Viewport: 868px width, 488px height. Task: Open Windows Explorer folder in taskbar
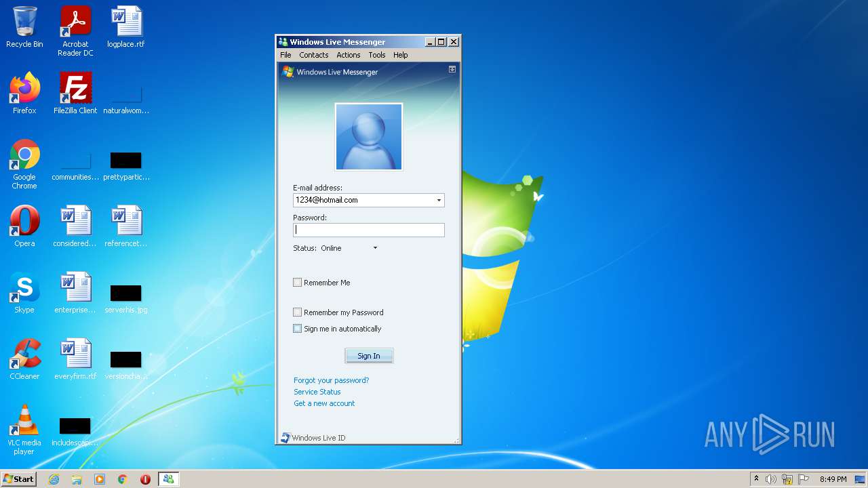coord(77,479)
